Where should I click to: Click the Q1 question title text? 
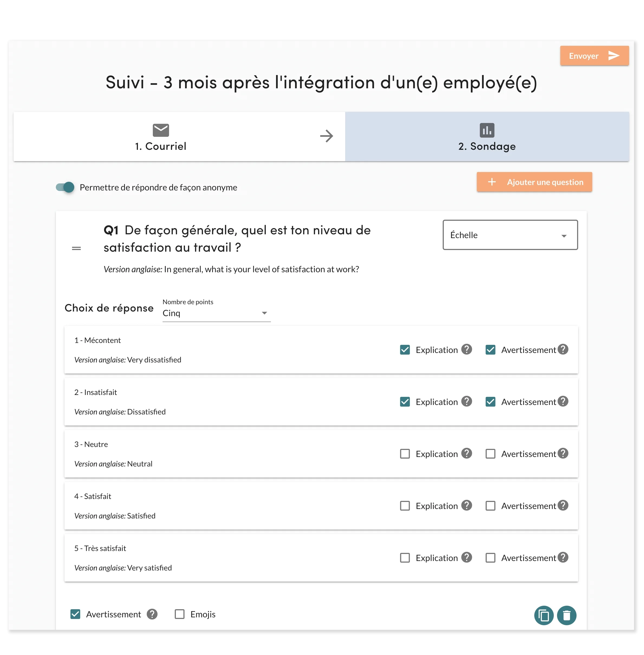point(237,239)
